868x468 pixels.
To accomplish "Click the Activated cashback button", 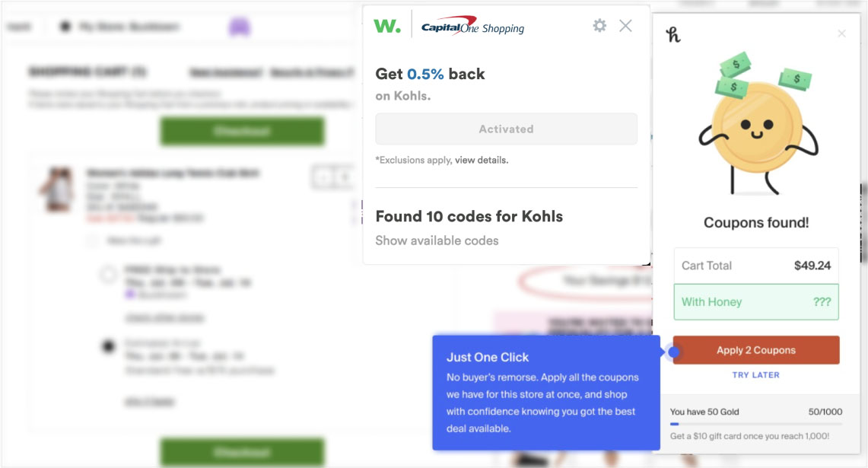I will click(x=506, y=129).
